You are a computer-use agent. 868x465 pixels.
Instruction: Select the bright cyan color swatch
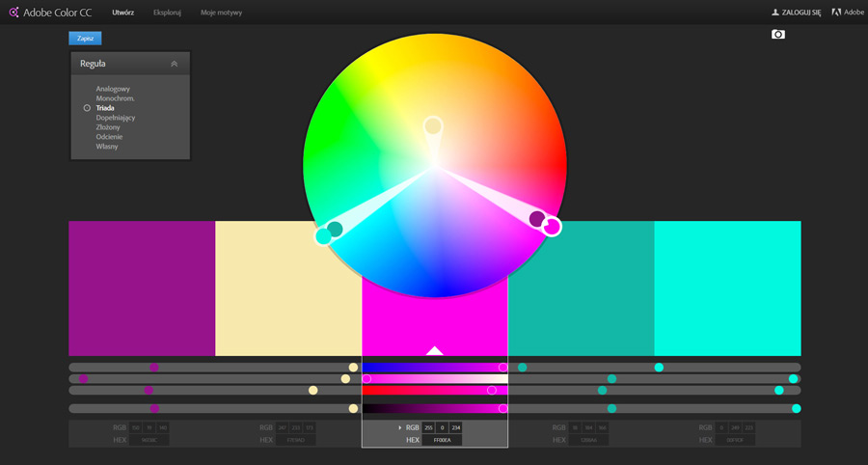tap(728, 288)
